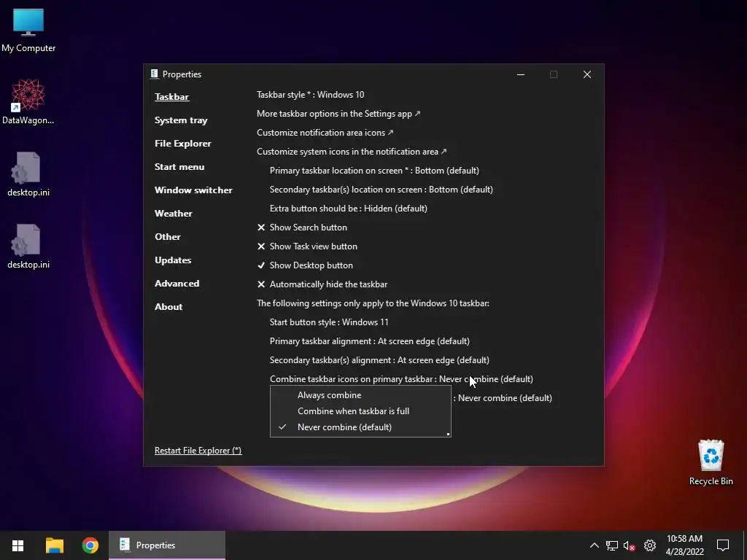The height and width of the screenshot is (560, 747).
Task: Switch to the Advanced section
Action: coord(177,284)
